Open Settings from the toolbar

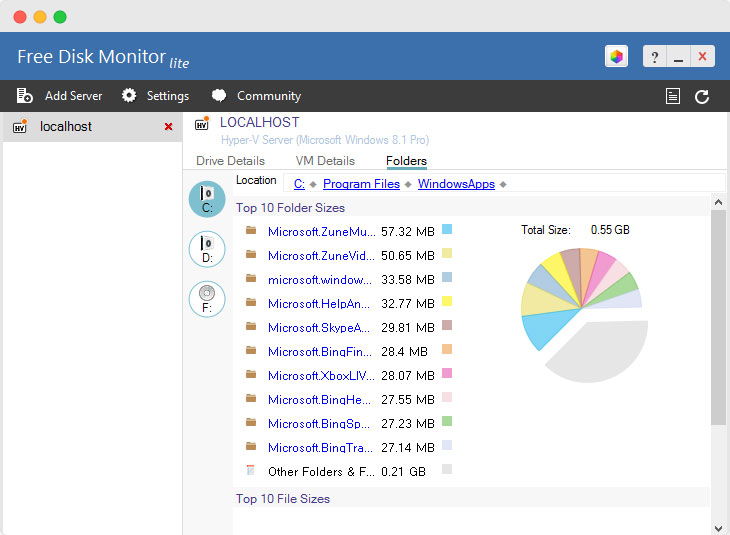(156, 96)
